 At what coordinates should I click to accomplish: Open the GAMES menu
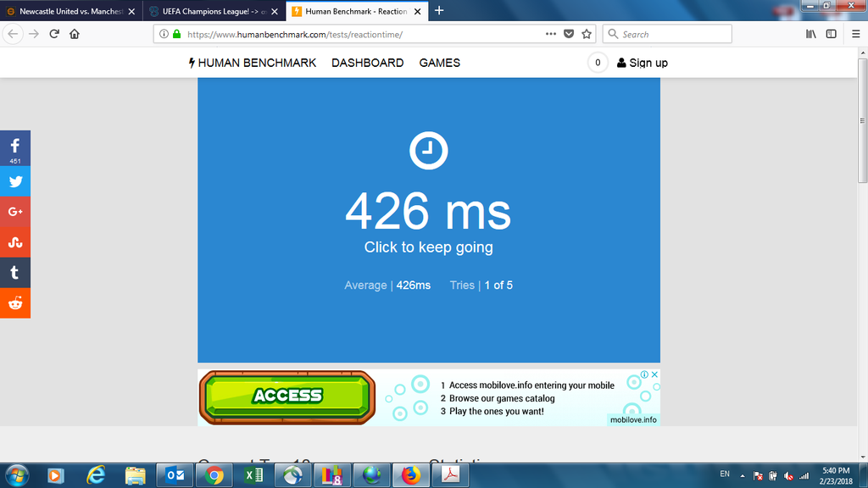pyautogui.click(x=440, y=63)
